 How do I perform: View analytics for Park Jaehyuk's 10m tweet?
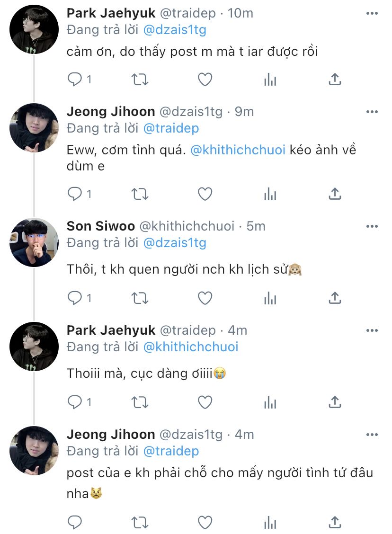tap(270, 80)
